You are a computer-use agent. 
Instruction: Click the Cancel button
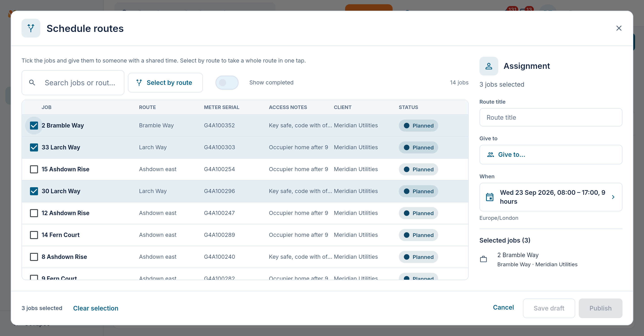pos(503,308)
